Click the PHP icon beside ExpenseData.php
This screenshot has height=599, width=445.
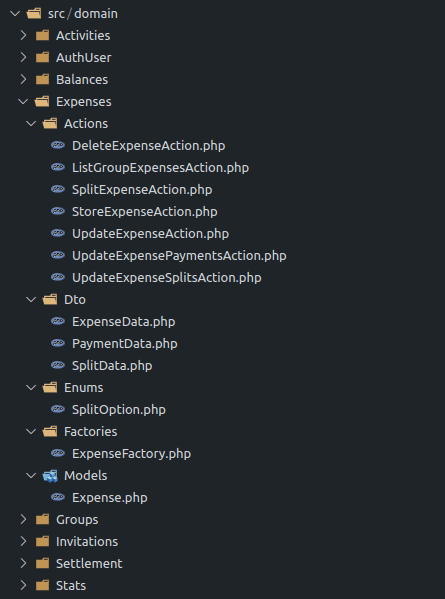pyautogui.click(x=58, y=321)
